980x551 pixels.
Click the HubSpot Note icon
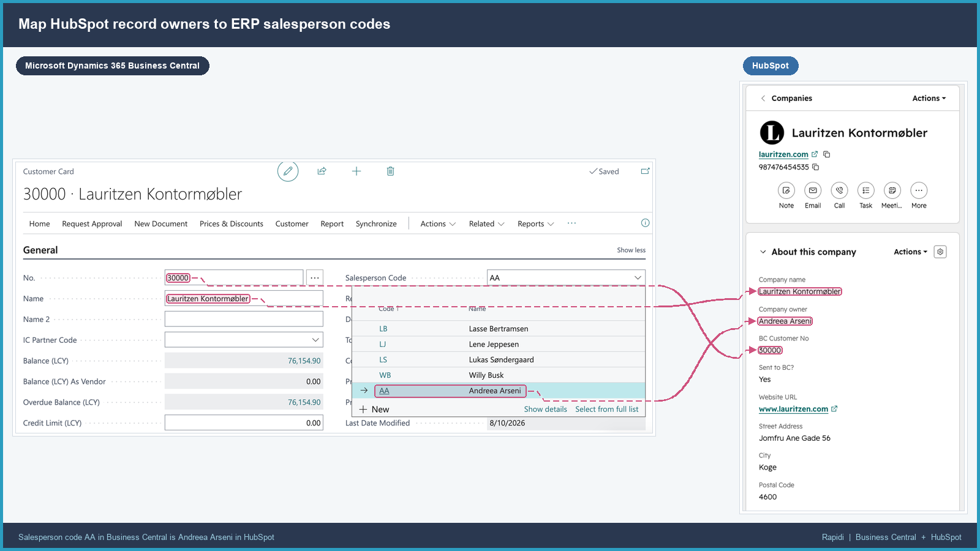pos(786,190)
